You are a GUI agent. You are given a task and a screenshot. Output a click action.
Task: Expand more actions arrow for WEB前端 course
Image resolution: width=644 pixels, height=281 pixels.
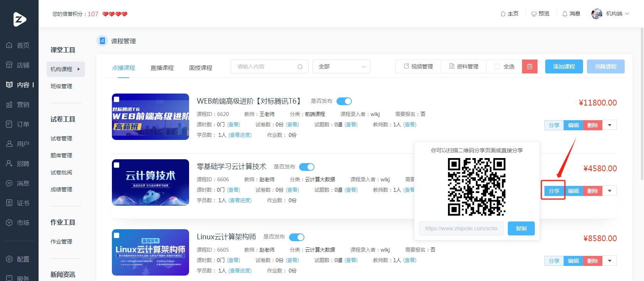click(x=610, y=125)
